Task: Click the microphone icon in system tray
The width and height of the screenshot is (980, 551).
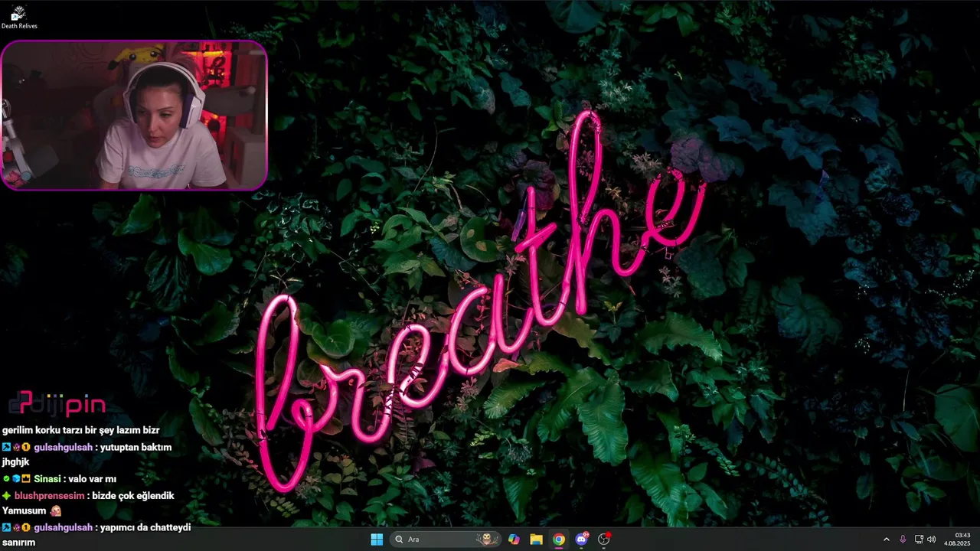Action: point(903,540)
